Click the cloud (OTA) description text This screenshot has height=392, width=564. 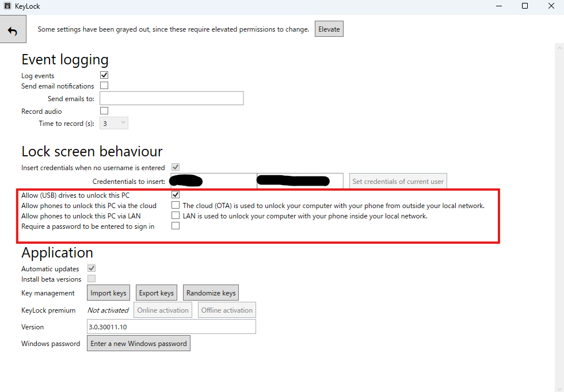point(333,206)
